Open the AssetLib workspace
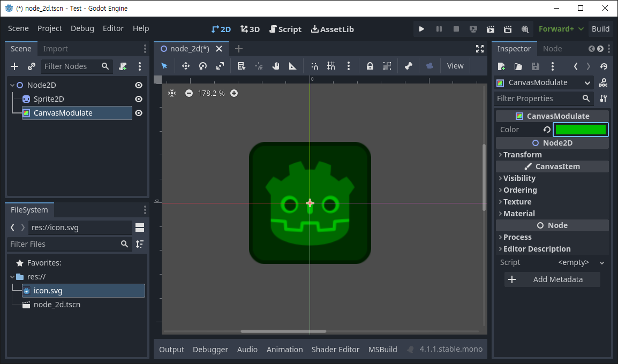This screenshot has width=618, height=364. click(x=333, y=29)
